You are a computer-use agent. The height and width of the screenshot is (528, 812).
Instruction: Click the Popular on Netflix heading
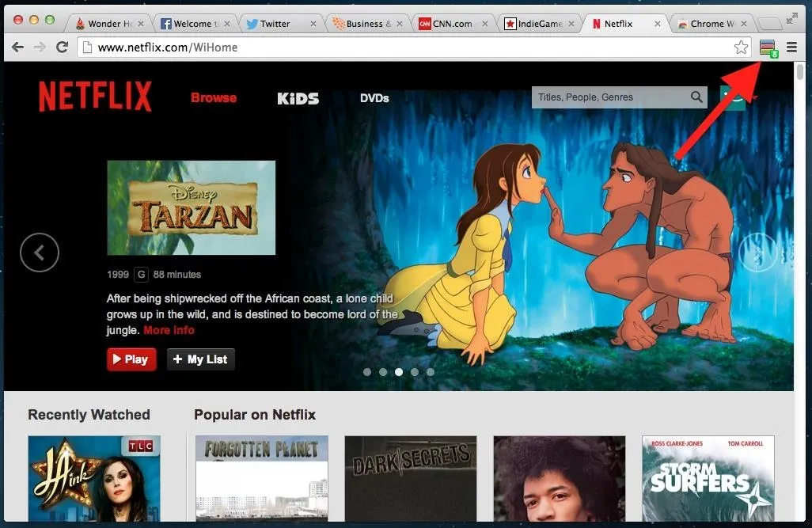[x=255, y=415]
